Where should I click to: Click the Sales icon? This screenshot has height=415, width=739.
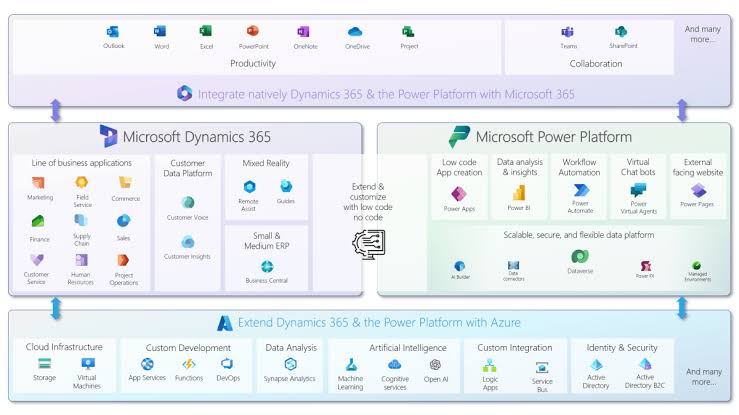pos(123,220)
